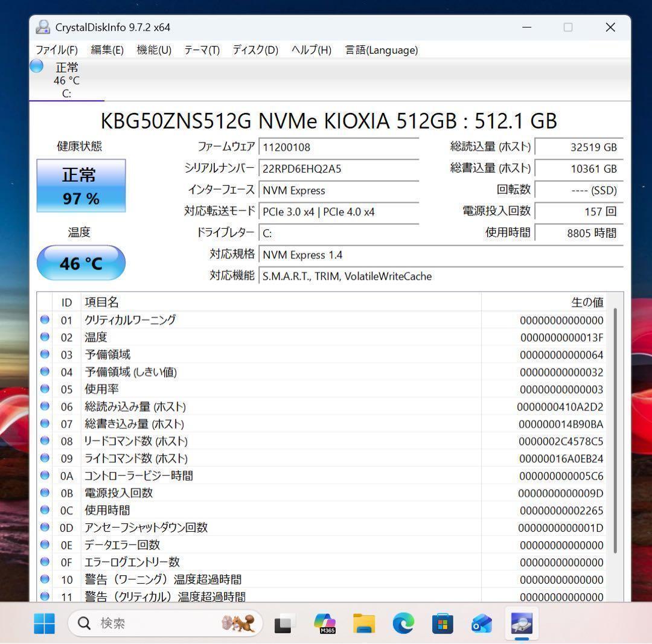Open File Explorer from the taskbar
Image resolution: width=652 pixels, height=644 pixels.
(x=363, y=623)
